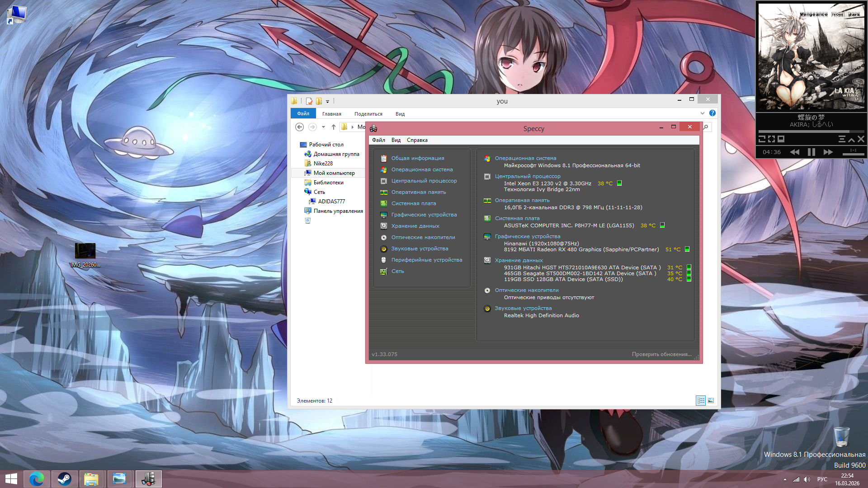This screenshot has height=488, width=868.
Task: Open Графические устройства in Speccy sidebar
Action: (424, 215)
